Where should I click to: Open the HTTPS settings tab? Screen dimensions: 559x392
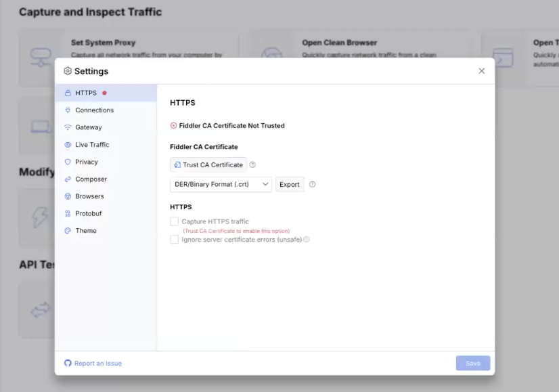click(106, 93)
